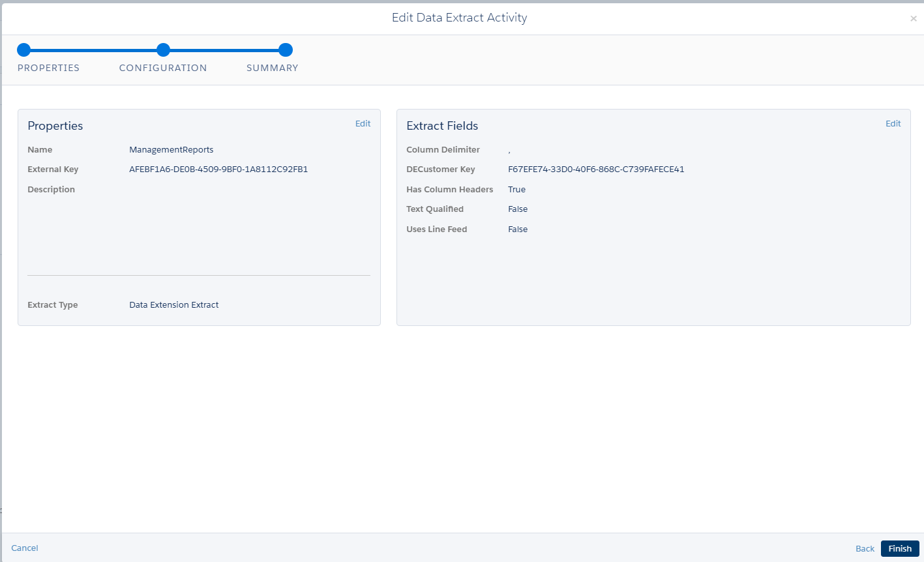Select the SUMMARY step label

pos(272,68)
